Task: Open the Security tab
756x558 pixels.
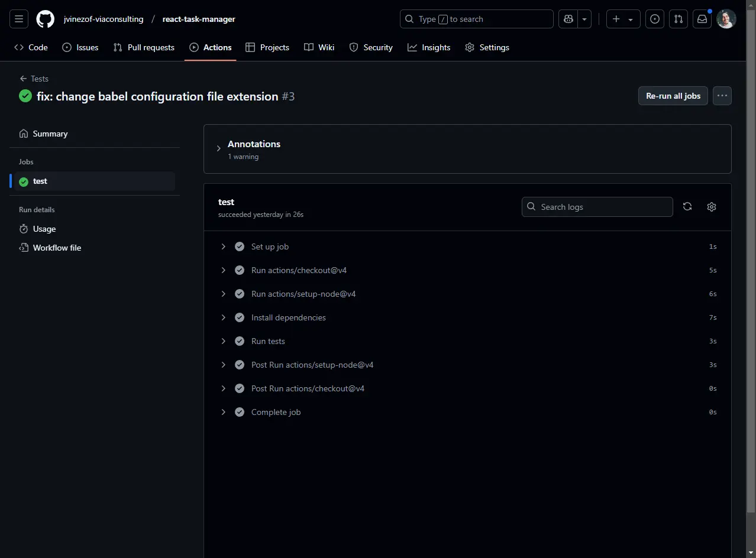Action: coord(371,47)
